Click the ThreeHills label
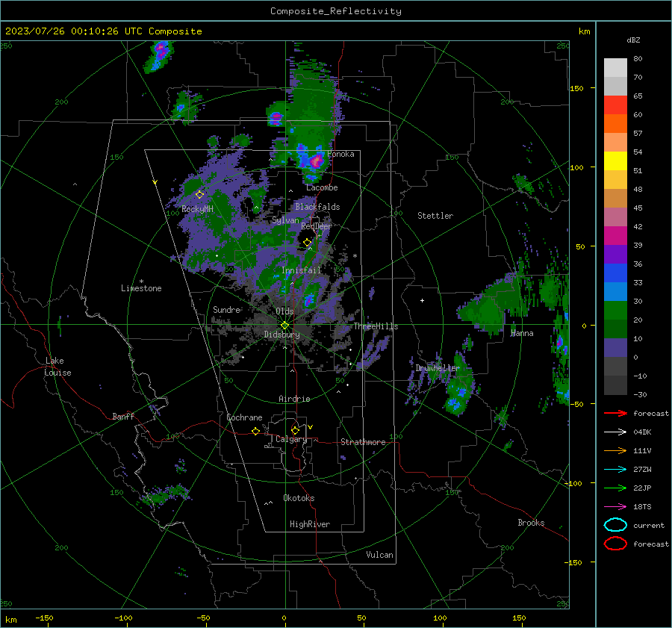The width and height of the screenshot is (672, 628). [376, 326]
